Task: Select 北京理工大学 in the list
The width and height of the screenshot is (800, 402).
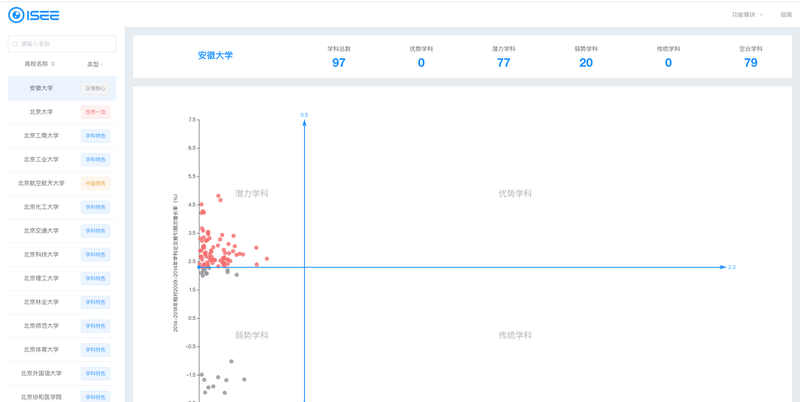Action: coord(62,279)
